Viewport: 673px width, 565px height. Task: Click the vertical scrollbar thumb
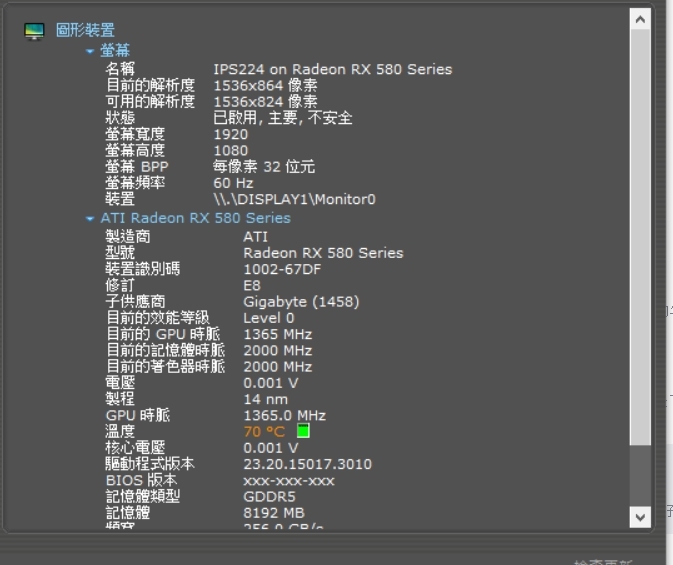(640, 237)
